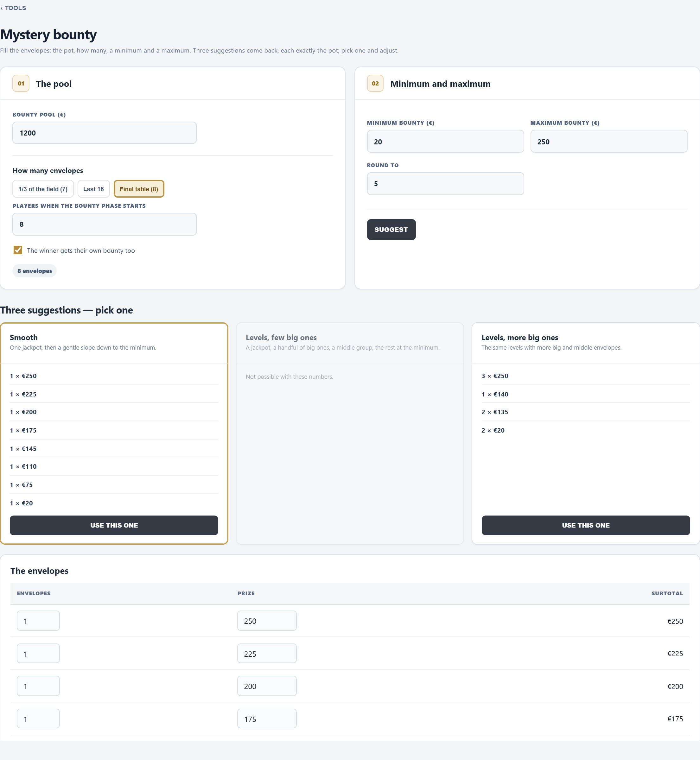Click 'Not possible with these numbers.' text
The image size is (700, 760).
290,377
